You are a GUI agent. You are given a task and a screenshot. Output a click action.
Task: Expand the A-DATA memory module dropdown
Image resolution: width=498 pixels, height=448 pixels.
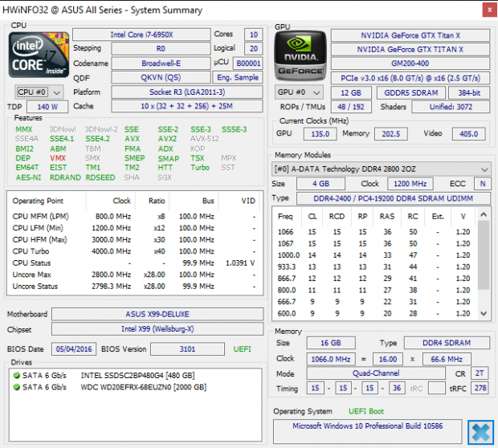[382, 169]
